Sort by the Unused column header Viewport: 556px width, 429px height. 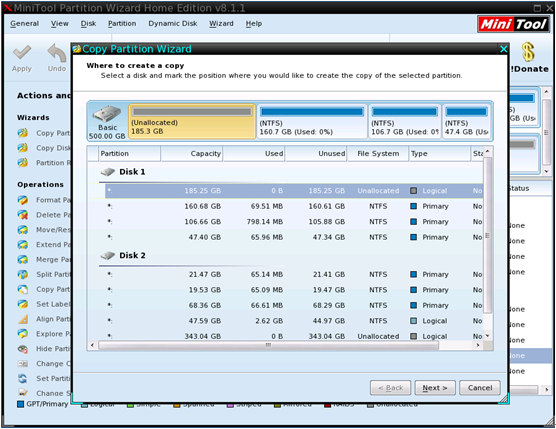click(x=316, y=154)
